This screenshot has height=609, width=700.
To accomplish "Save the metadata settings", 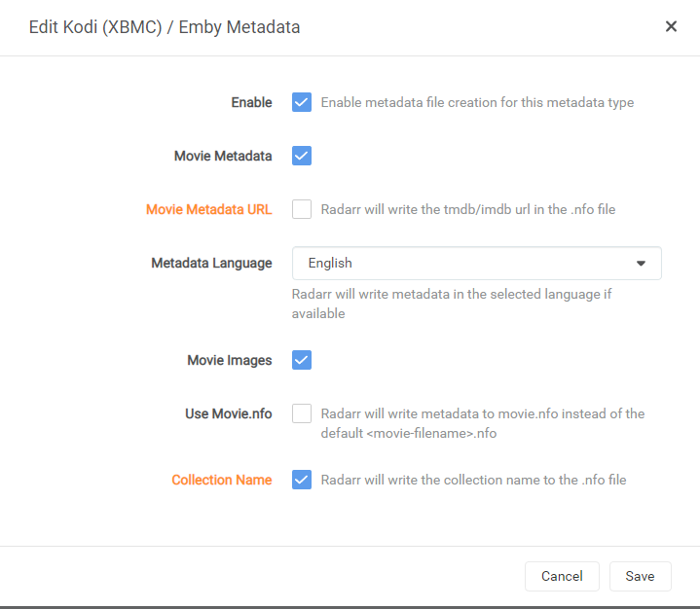I will pyautogui.click(x=640, y=576).
